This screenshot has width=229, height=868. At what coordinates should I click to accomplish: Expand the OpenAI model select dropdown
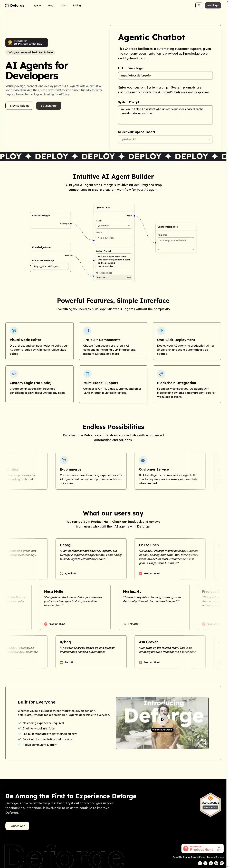(165, 140)
